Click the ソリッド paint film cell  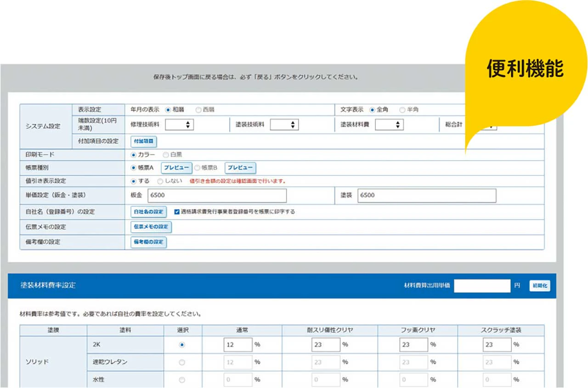coord(53,362)
